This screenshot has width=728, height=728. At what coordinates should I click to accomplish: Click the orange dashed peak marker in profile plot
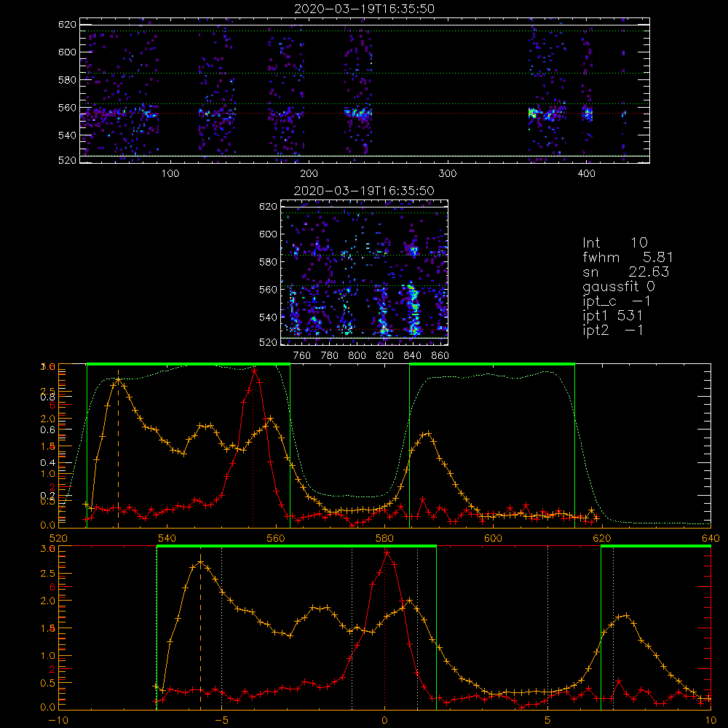click(119, 449)
